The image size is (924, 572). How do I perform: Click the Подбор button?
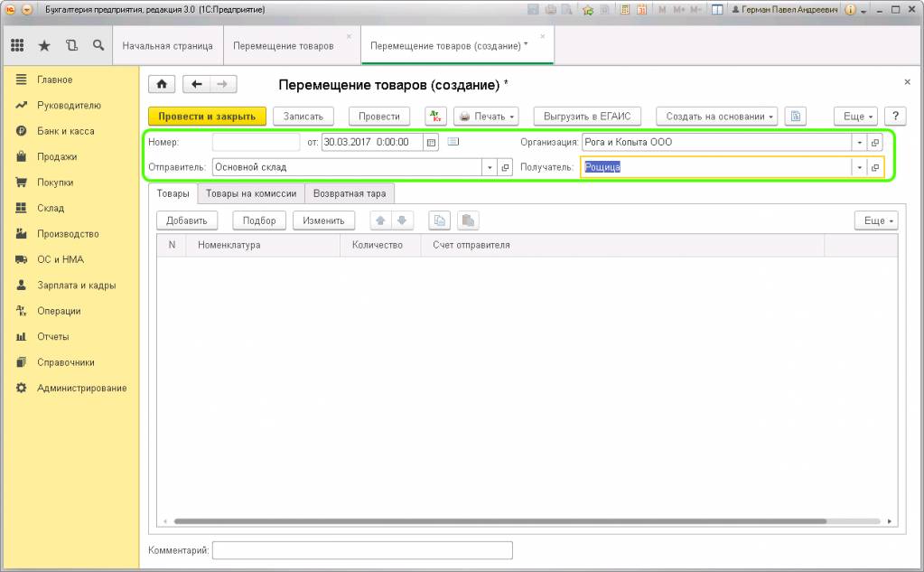[x=259, y=220]
